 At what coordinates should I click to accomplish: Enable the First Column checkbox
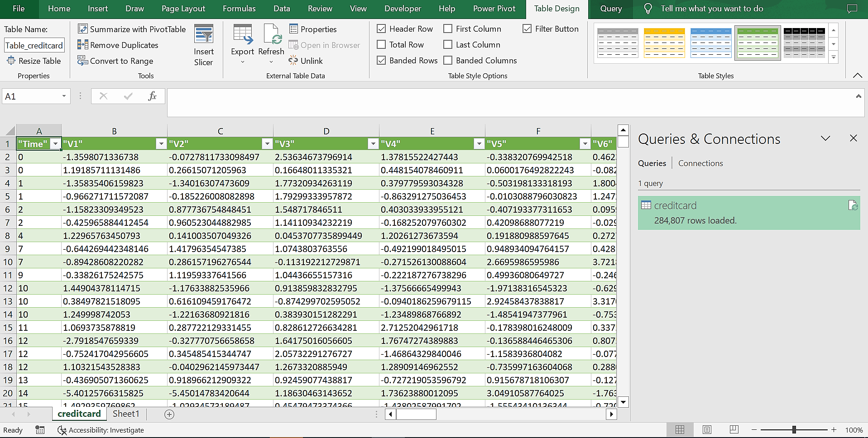pyautogui.click(x=448, y=29)
